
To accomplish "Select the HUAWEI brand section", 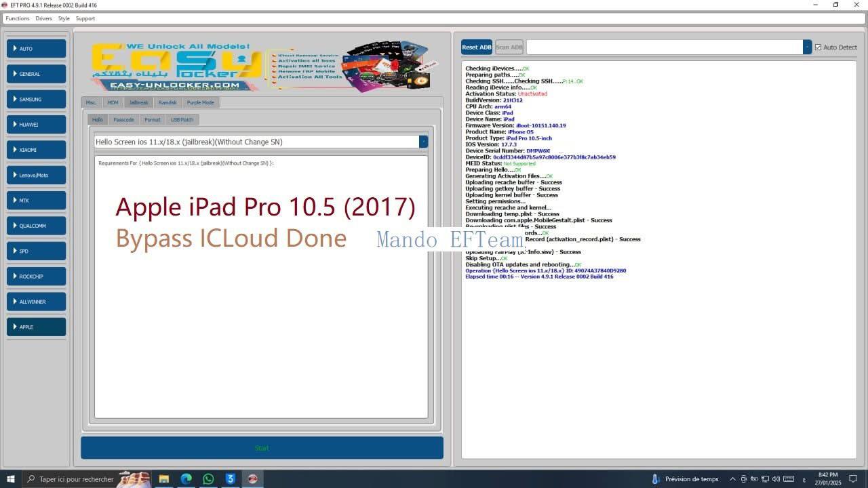I will click(36, 125).
